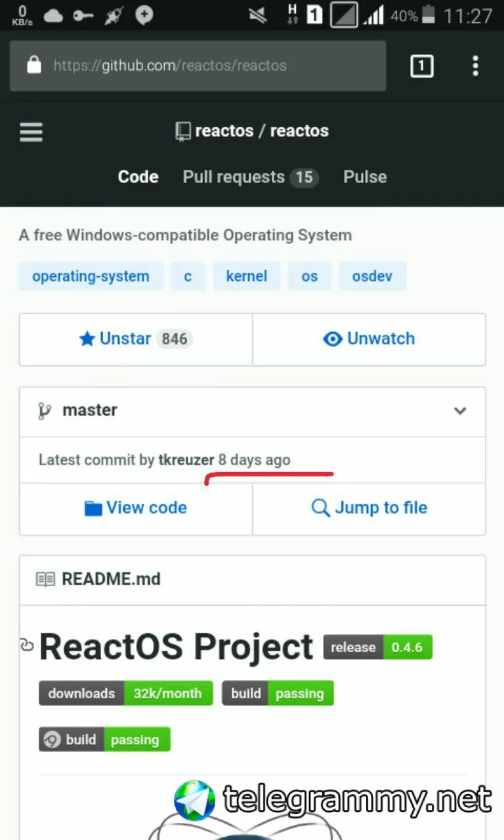
Task: Unstar the reactos repository
Action: pos(136,339)
